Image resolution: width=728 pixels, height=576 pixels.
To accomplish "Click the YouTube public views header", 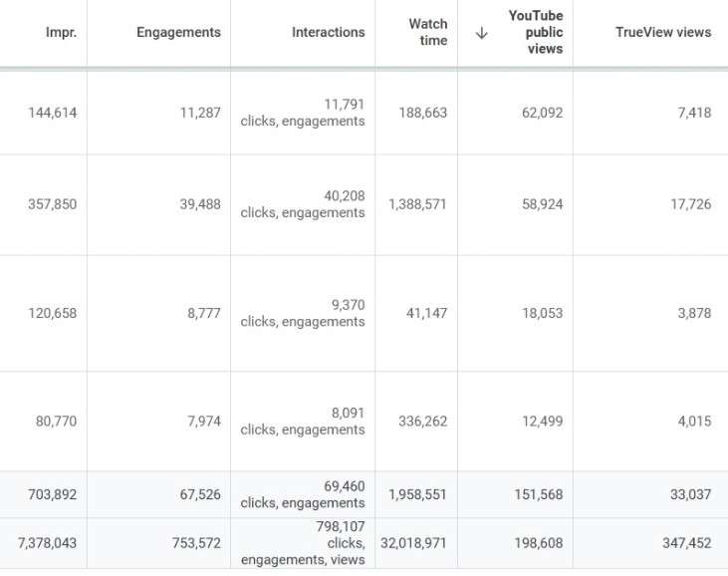I will pyautogui.click(x=535, y=33).
